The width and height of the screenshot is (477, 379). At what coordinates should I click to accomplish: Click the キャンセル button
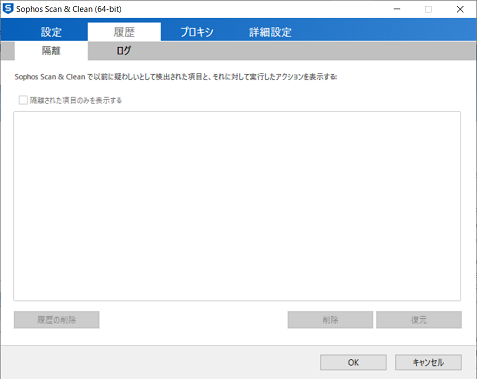tap(428, 362)
